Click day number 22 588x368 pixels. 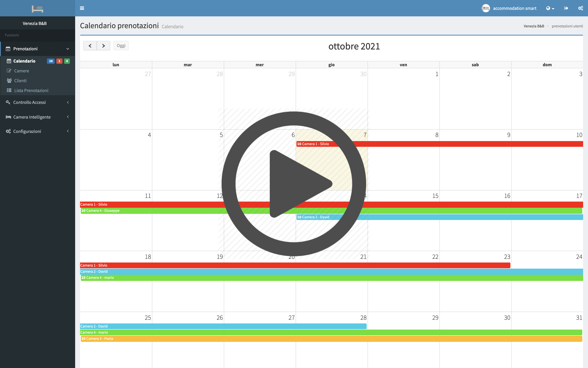pos(435,257)
